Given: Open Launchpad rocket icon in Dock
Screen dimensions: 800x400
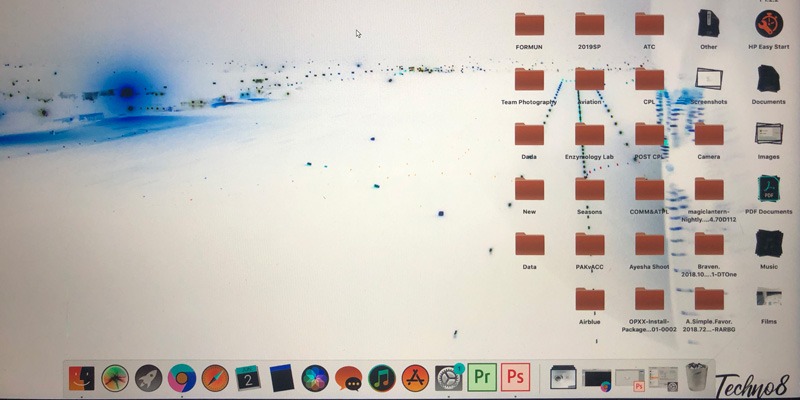Looking at the screenshot, I should (148, 378).
